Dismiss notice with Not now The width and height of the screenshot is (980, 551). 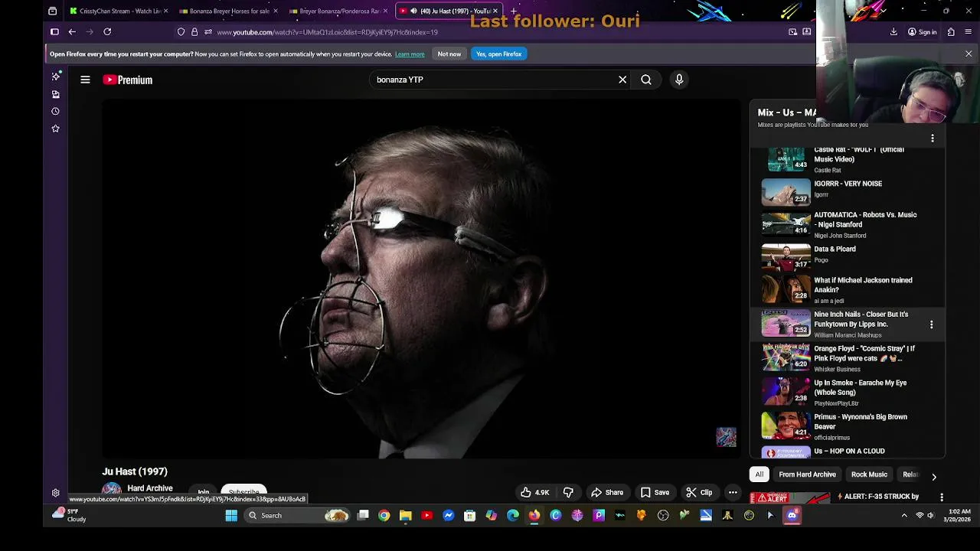(449, 54)
